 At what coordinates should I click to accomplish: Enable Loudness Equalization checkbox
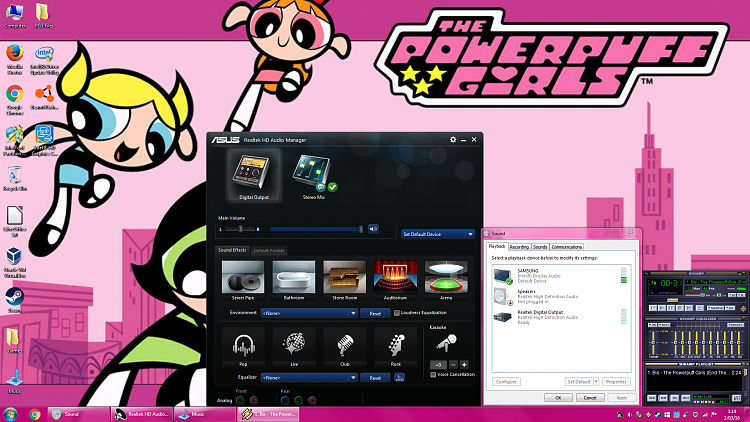(397, 313)
